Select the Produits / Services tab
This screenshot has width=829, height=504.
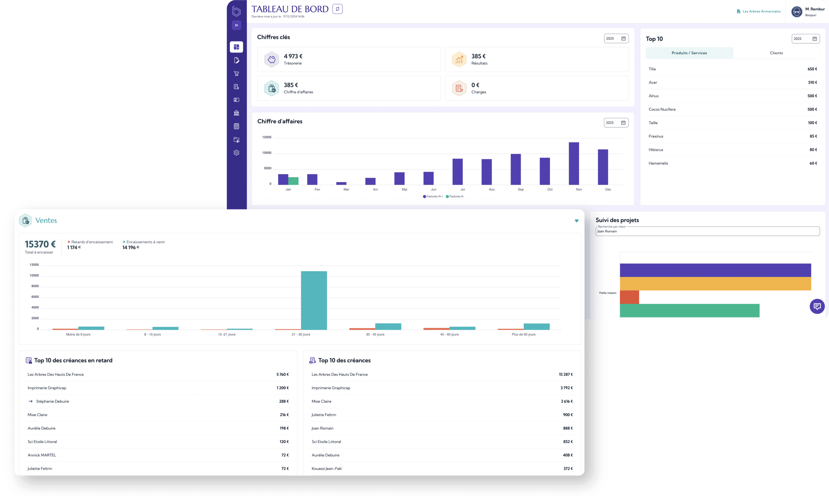pyautogui.click(x=689, y=53)
